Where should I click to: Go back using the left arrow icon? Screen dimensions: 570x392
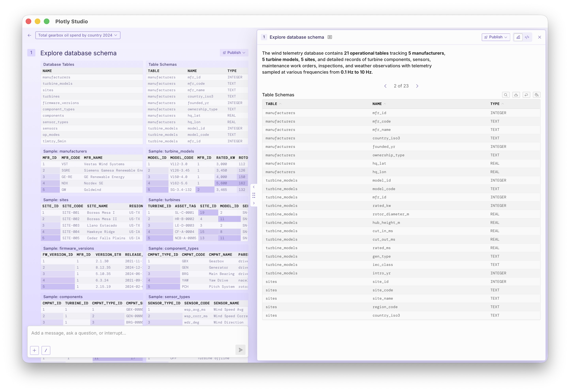(x=29, y=35)
